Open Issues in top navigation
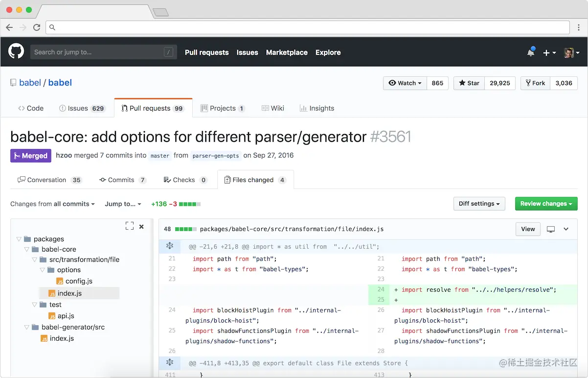588x378 pixels. tap(247, 52)
